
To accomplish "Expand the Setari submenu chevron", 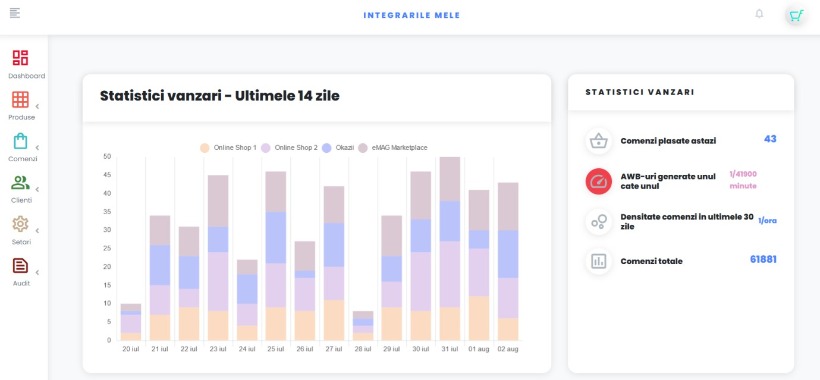I will point(37,231).
